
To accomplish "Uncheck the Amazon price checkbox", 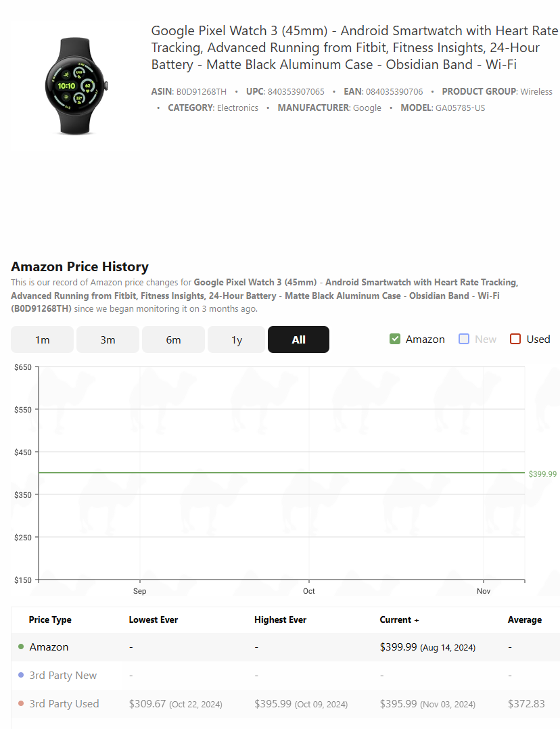I will tap(395, 339).
